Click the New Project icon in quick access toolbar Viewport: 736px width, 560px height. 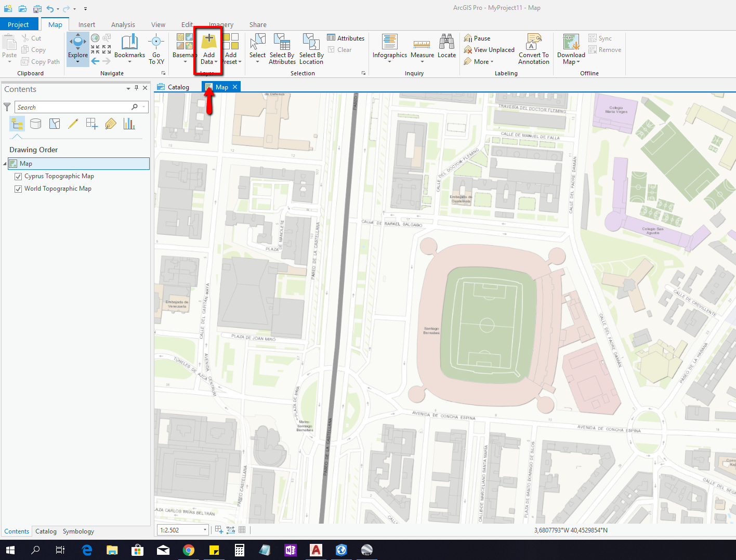pyautogui.click(x=8, y=8)
